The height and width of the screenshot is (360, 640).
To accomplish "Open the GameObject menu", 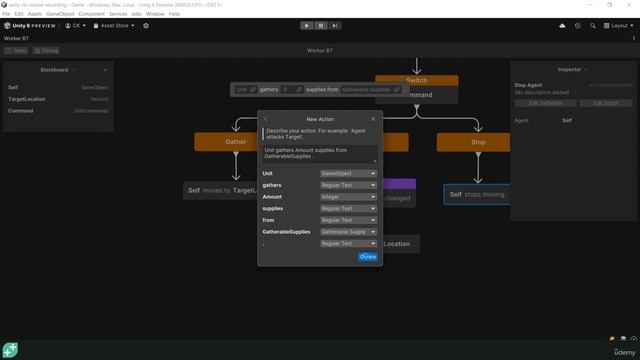I will click(x=60, y=14).
